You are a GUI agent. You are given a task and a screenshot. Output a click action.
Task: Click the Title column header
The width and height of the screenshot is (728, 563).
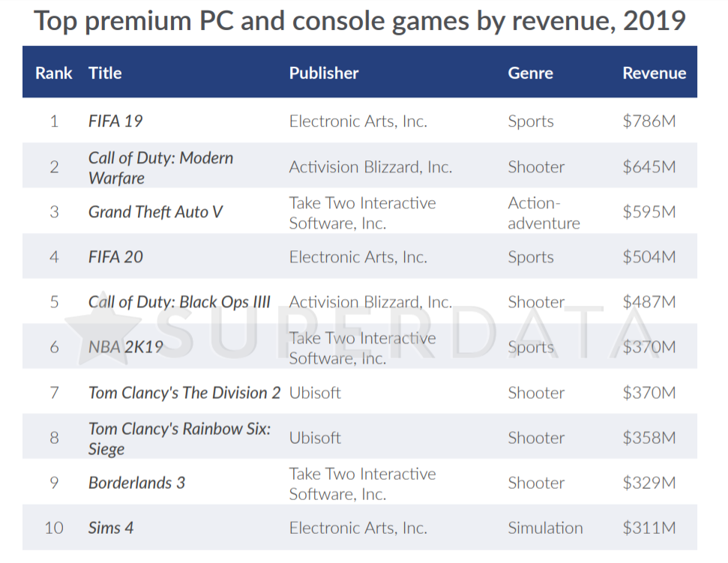(x=105, y=73)
